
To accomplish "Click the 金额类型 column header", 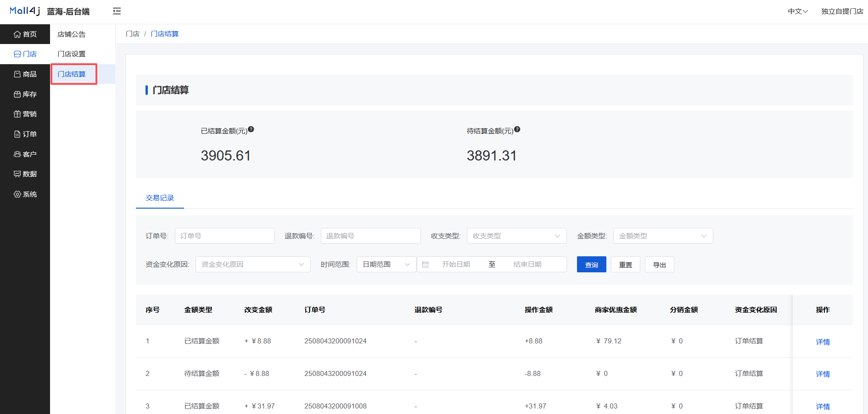I will click(198, 310).
